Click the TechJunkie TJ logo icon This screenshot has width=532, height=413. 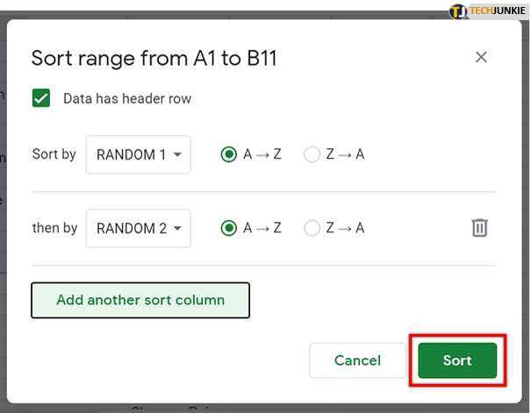(x=459, y=11)
